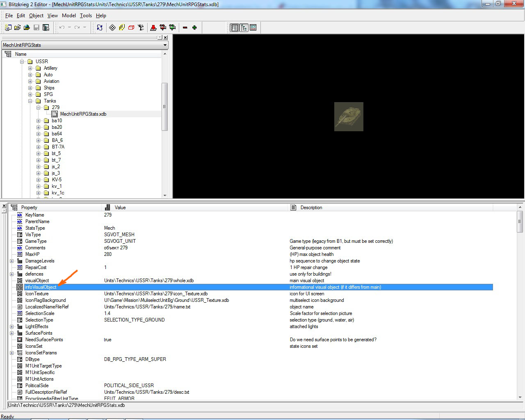The width and height of the screenshot is (525, 420).
Task: Click the bare tree toolbar icon
Action: click(141, 27)
